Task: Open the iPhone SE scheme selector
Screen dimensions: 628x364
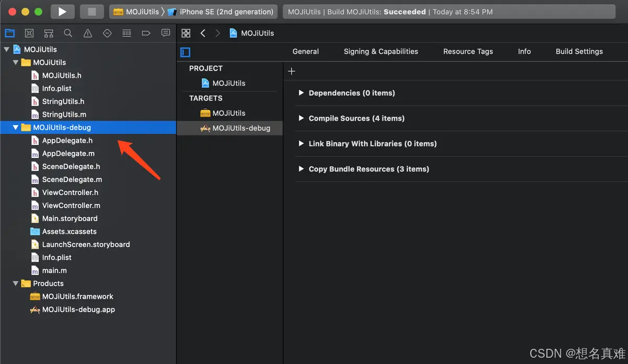Action: [x=225, y=12]
